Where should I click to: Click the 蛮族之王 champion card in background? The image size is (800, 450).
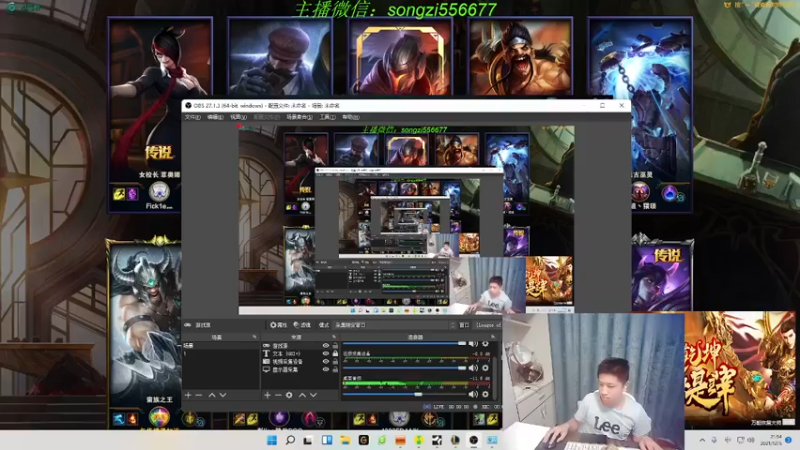(x=144, y=332)
